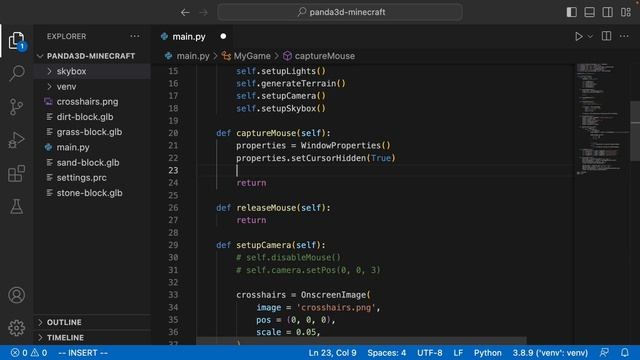Click Ln 23, Col 9 in status bar
The height and width of the screenshot is (360, 640).
[x=332, y=353]
